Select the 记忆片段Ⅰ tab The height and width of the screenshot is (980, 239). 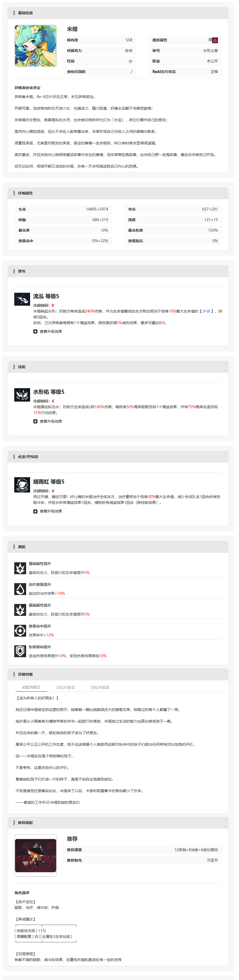pos(31,687)
